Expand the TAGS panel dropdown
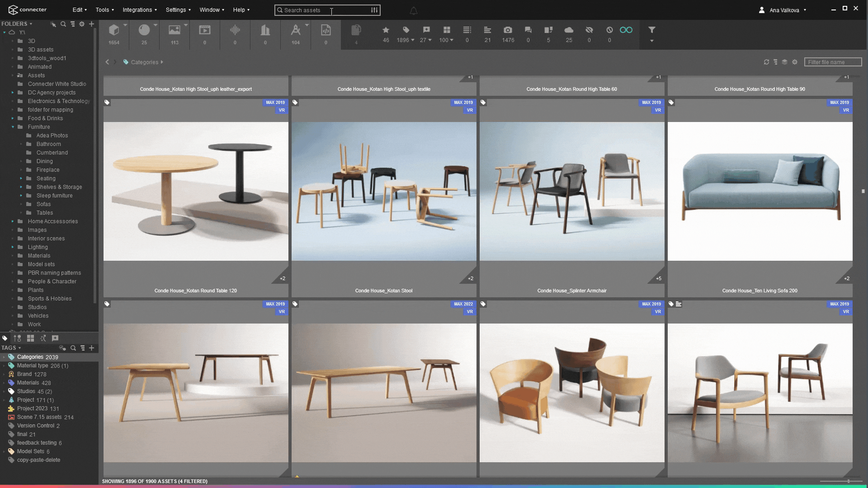 [x=19, y=348]
